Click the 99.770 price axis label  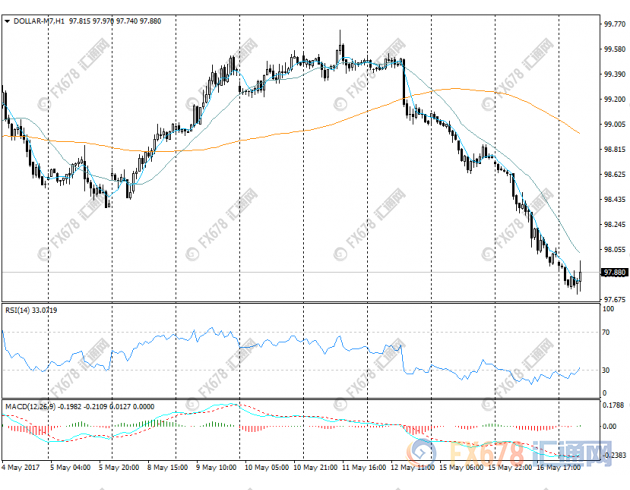(x=613, y=24)
